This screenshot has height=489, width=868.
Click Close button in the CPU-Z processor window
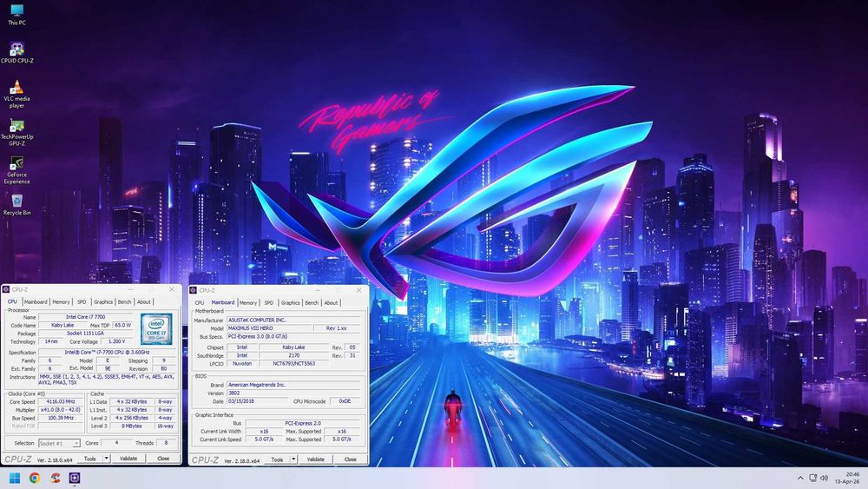tap(163, 459)
